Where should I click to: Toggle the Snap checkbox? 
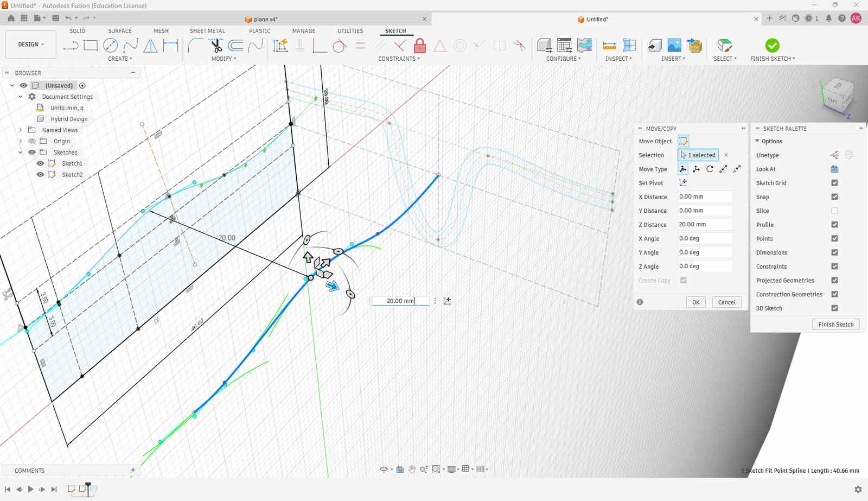coord(834,197)
